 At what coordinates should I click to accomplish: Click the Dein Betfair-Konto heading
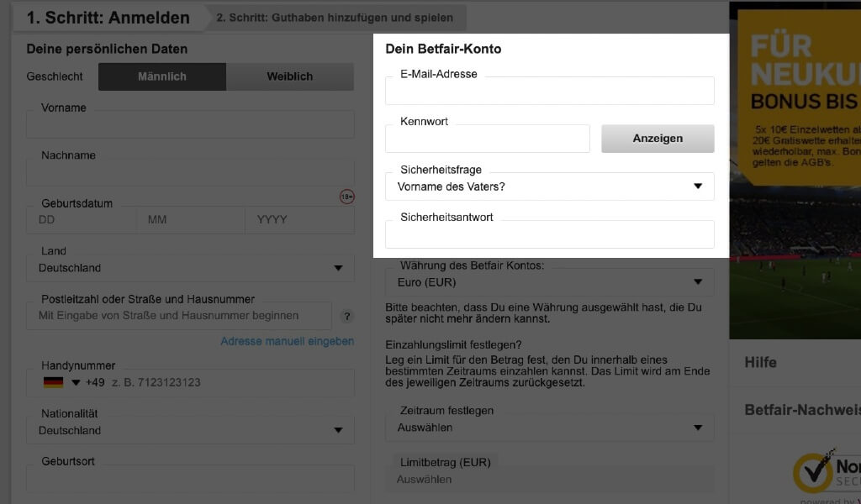coord(443,49)
